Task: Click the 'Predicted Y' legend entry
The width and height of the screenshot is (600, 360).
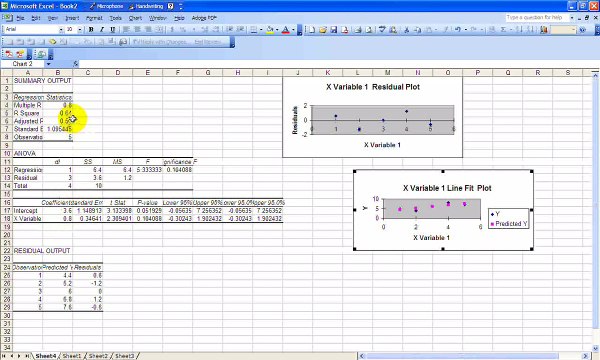Action: coord(509,223)
